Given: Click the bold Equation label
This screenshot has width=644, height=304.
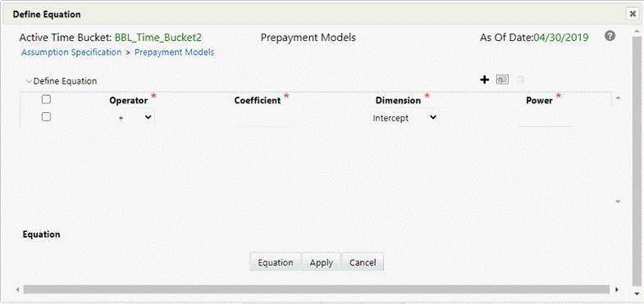Looking at the screenshot, I should click(42, 234).
